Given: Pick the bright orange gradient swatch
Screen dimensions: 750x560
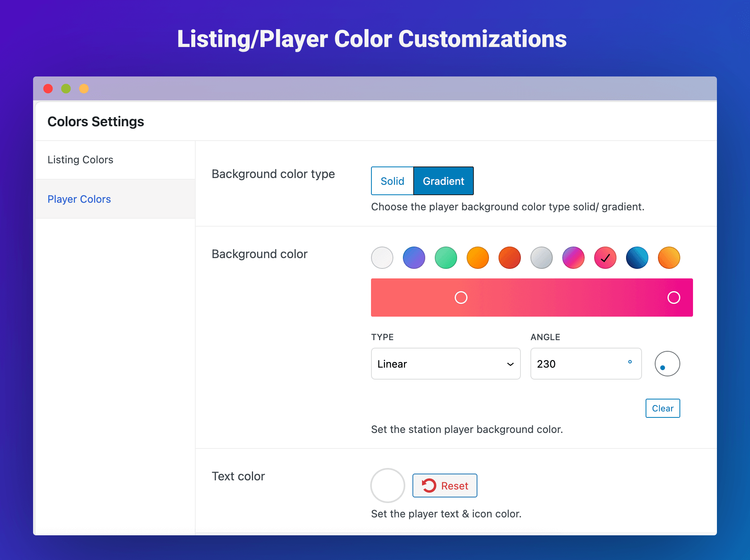Looking at the screenshot, I should point(478,258).
